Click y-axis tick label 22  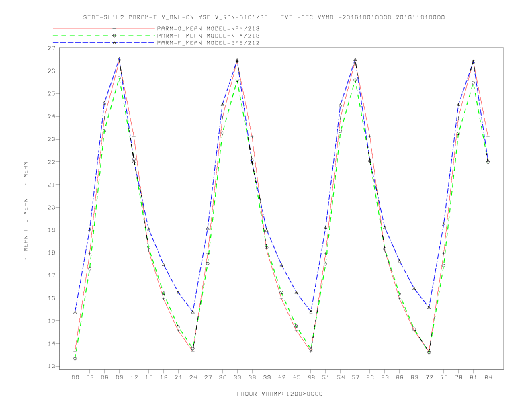pos(52,162)
